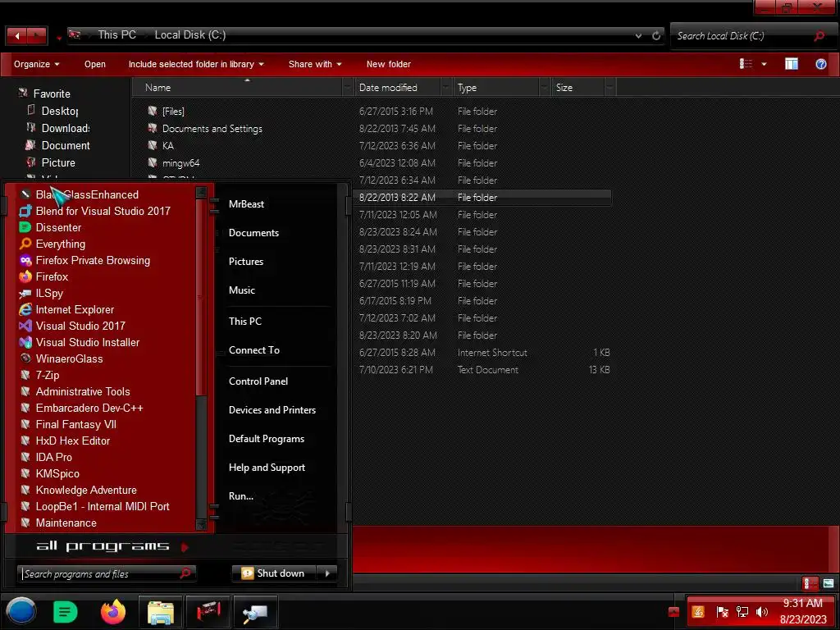Click the red taskbar app icon

click(x=208, y=612)
